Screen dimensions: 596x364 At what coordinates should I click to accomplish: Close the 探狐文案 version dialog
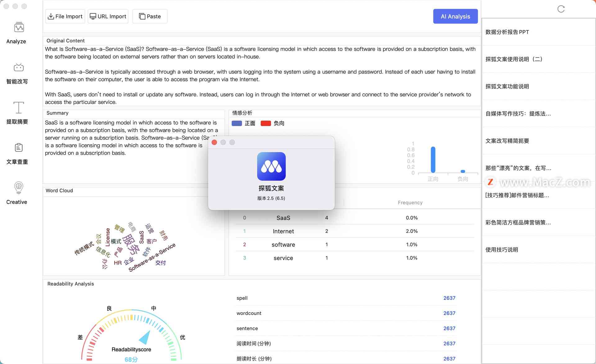pos(214,142)
